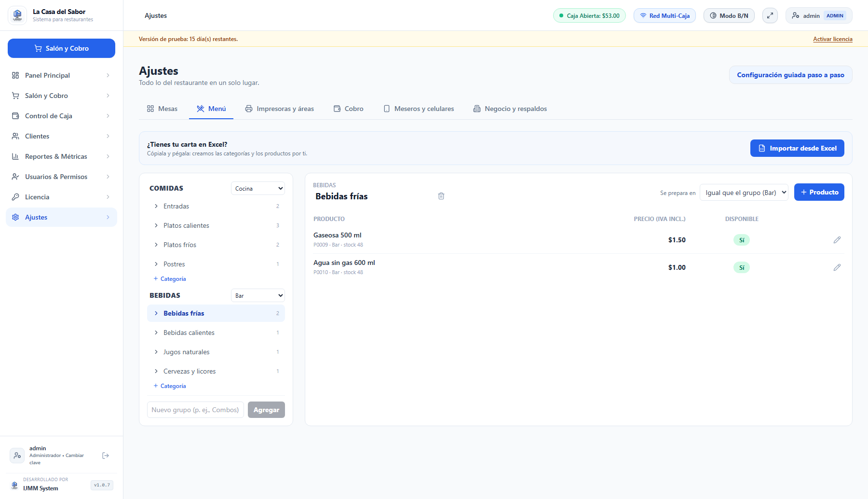
Task: Open Clientes sidebar item
Action: (61, 136)
